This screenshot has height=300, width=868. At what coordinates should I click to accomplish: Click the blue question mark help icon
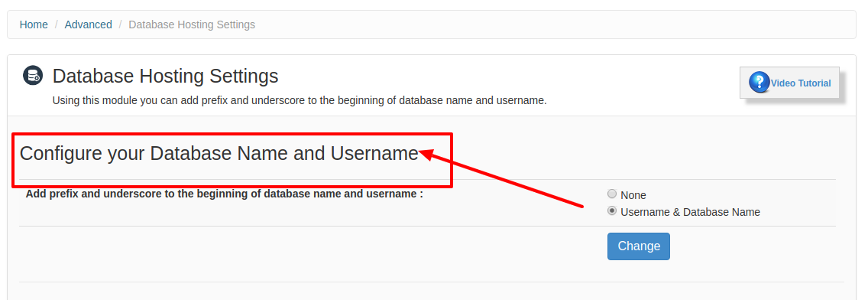tap(759, 82)
